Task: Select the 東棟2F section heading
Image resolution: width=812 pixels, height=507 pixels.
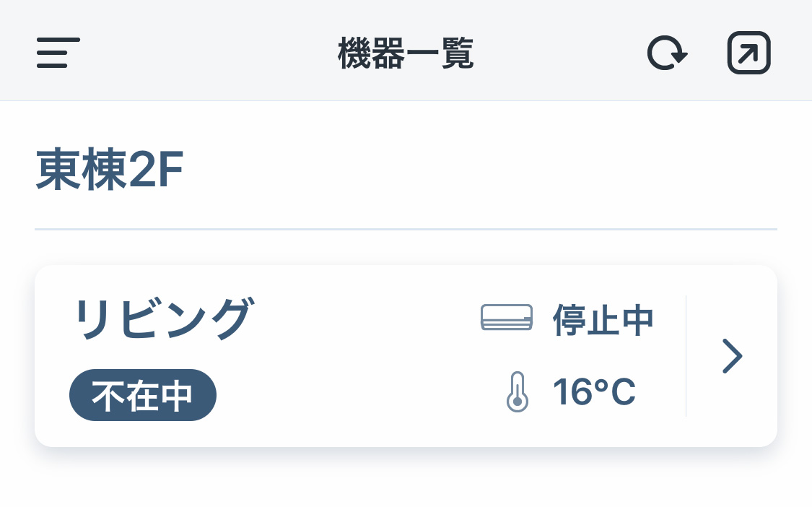Action: pos(109,169)
